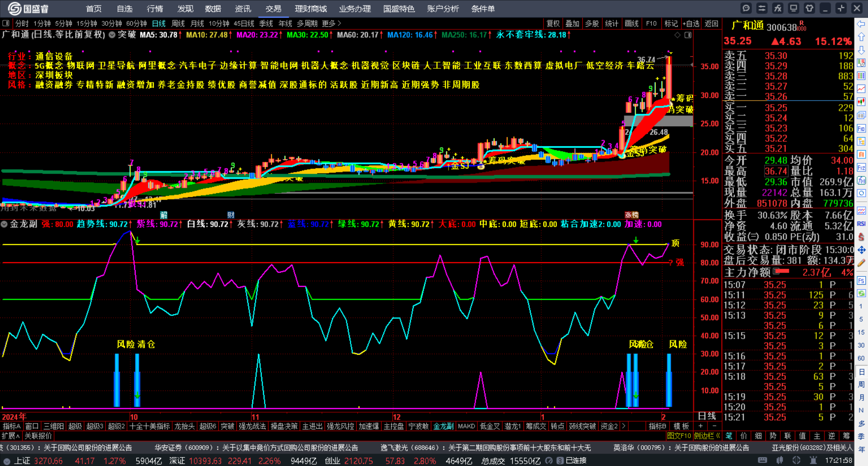Screen dimensions: 868x466
Task: Click the left arrow icon atop right sidebar
Action: click(861, 24)
